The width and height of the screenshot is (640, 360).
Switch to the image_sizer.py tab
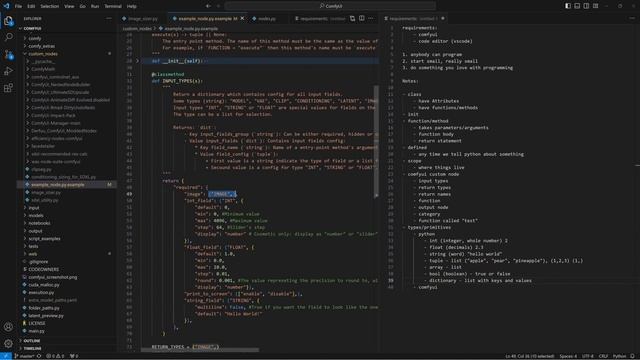(x=142, y=18)
